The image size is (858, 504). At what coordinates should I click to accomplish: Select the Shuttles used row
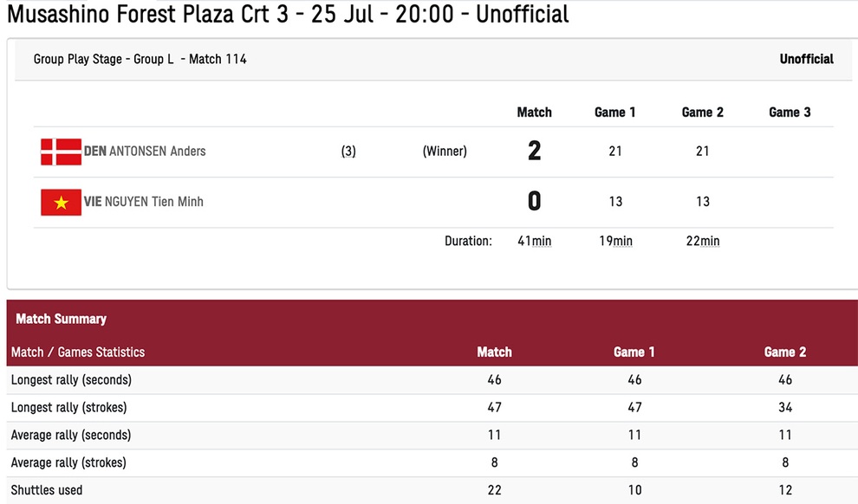click(432, 490)
